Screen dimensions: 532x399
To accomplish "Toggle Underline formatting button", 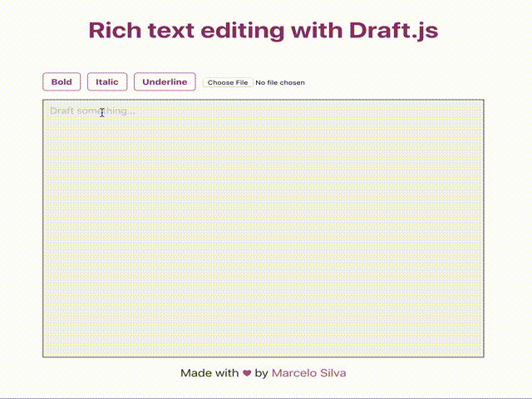I will [x=165, y=81].
